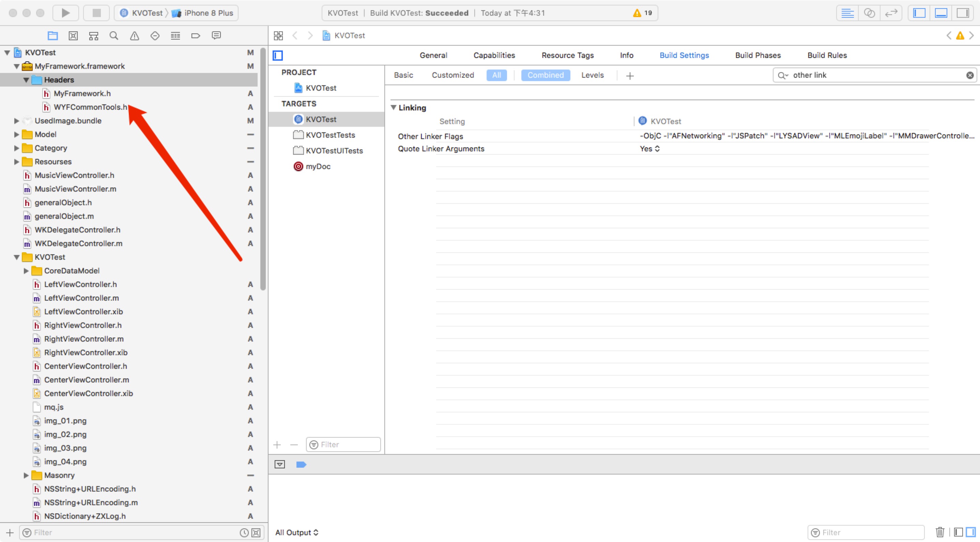Screen dimensions: 980x542
Task: Switch to the Build Phases tab
Action: click(757, 55)
